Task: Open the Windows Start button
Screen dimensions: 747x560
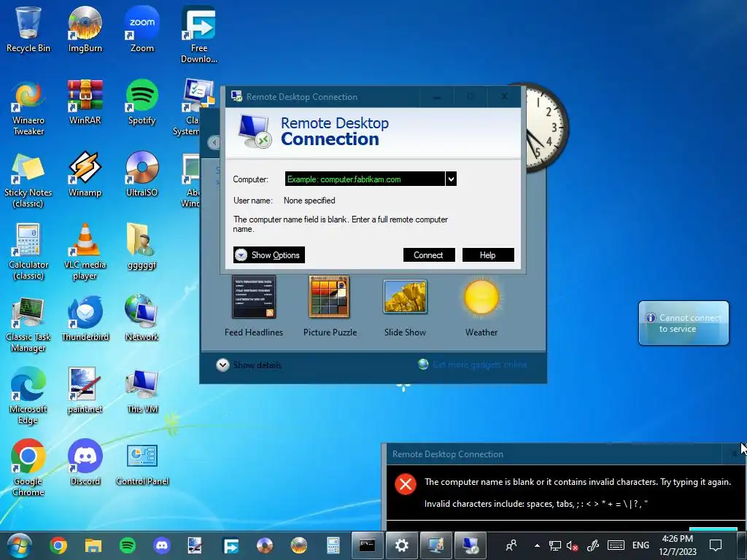Action: (x=20, y=545)
